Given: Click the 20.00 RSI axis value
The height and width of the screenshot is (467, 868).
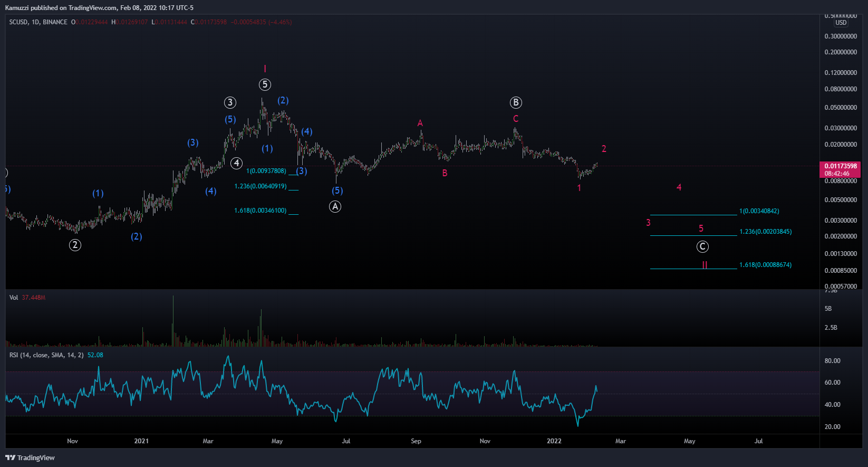Looking at the screenshot, I should point(833,427).
